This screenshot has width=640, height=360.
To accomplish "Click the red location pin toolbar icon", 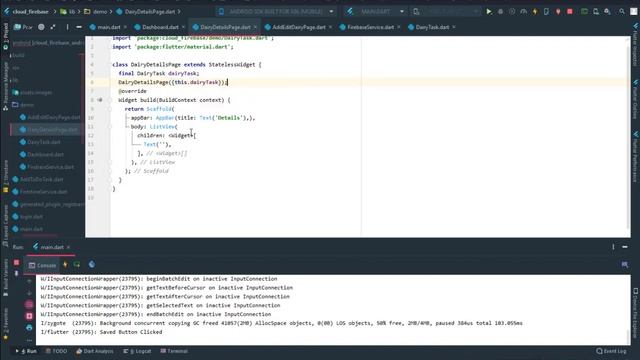I will (x=558, y=12).
